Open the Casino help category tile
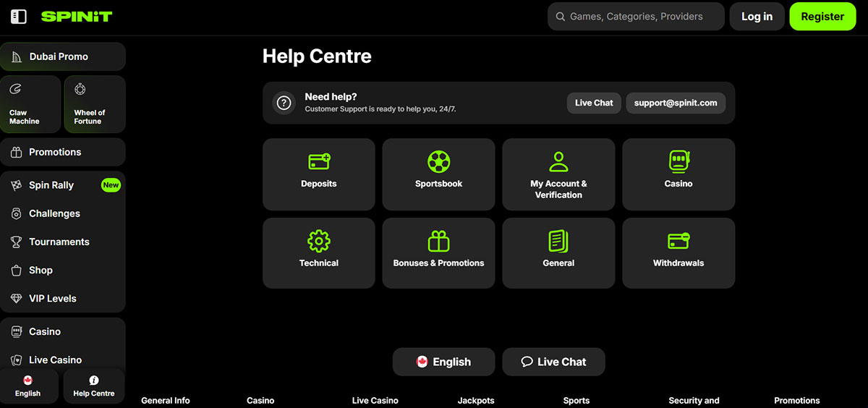 678,174
